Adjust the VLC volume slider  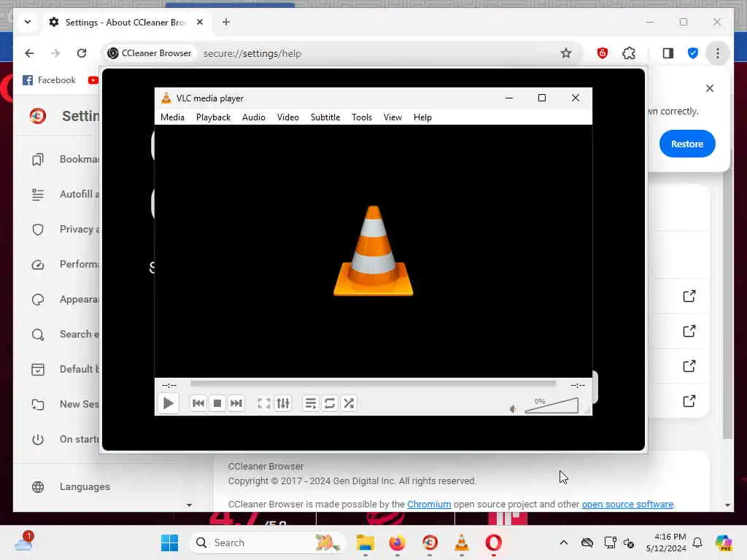pyautogui.click(x=551, y=405)
